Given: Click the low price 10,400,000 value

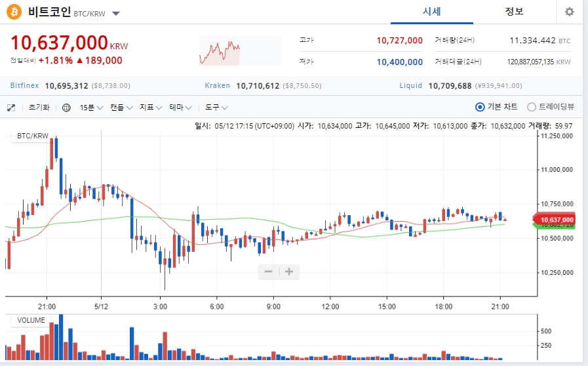Looking at the screenshot, I should (x=399, y=62).
